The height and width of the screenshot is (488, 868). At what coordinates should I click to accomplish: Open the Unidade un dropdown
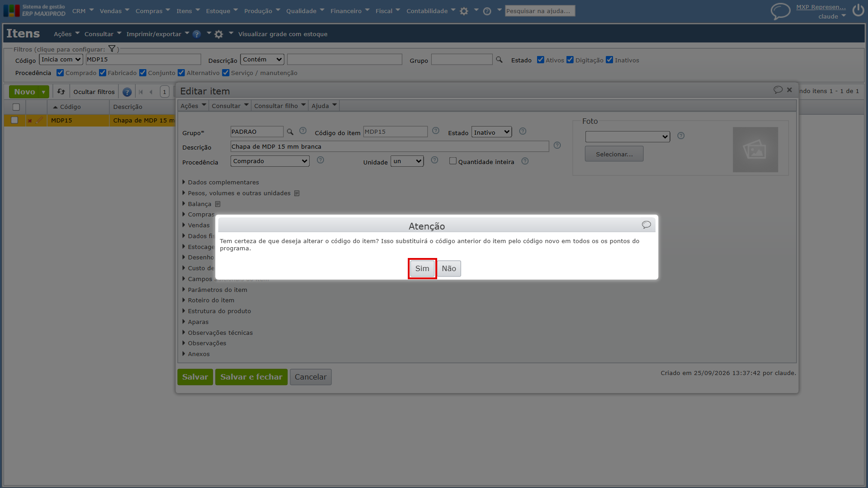click(x=407, y=161)
